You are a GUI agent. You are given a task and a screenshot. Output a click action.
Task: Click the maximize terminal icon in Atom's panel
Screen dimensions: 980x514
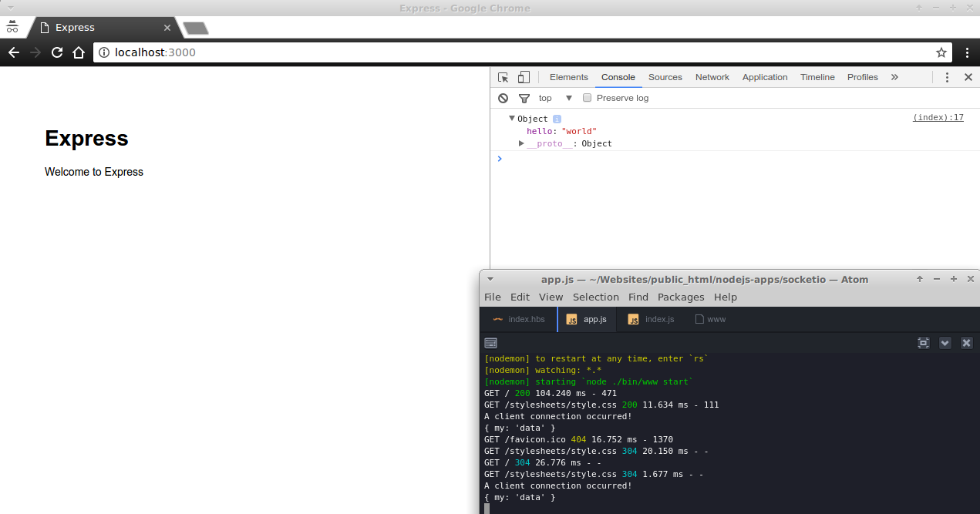pos(923,343)
